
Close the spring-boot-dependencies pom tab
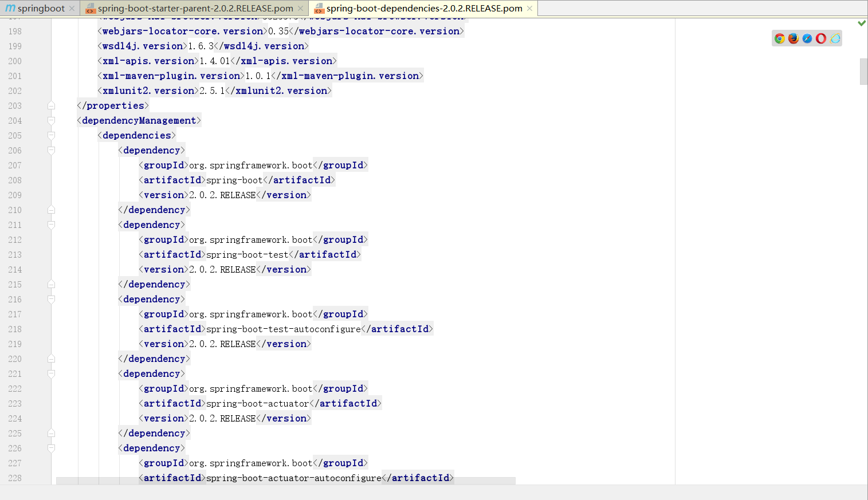(x=529, y=9)
